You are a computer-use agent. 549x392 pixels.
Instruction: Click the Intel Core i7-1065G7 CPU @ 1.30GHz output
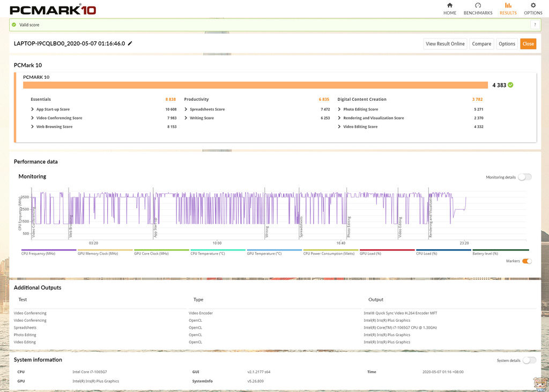click(400, 328)
